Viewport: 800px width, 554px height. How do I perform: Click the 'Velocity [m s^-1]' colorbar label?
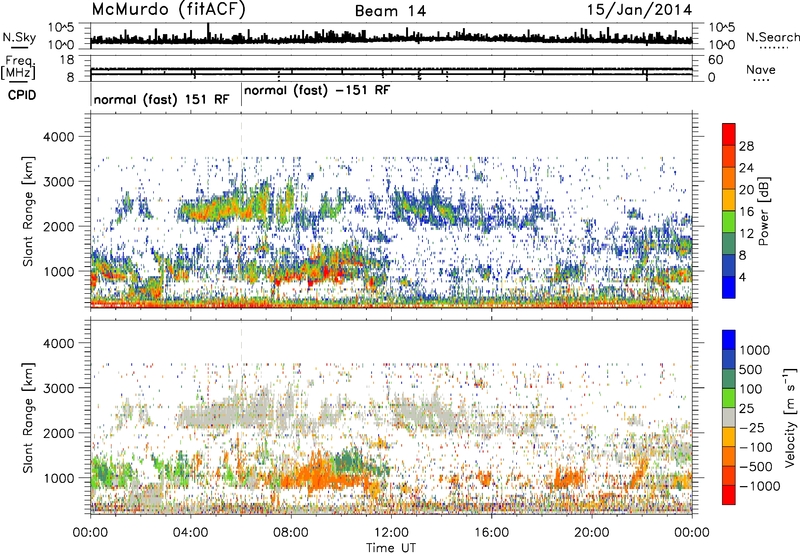coord(790,417)
